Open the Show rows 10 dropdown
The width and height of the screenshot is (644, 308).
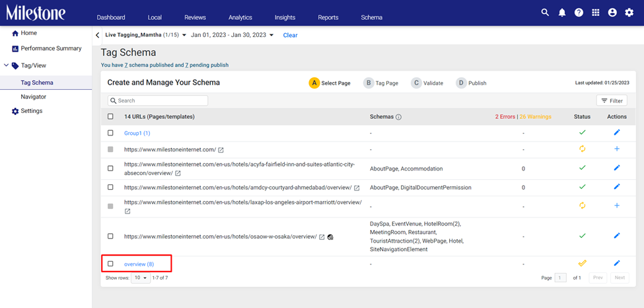tap(141, 278)
